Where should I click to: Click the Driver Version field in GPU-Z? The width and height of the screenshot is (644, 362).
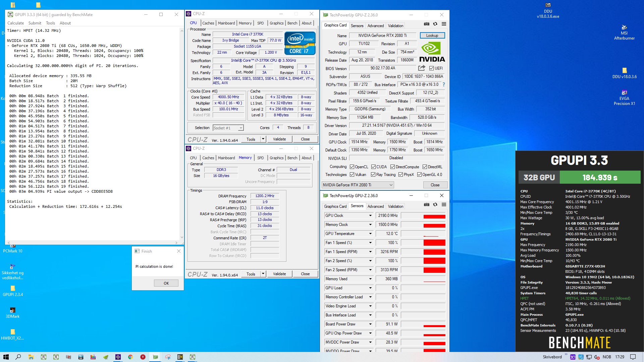pos(397,125)
